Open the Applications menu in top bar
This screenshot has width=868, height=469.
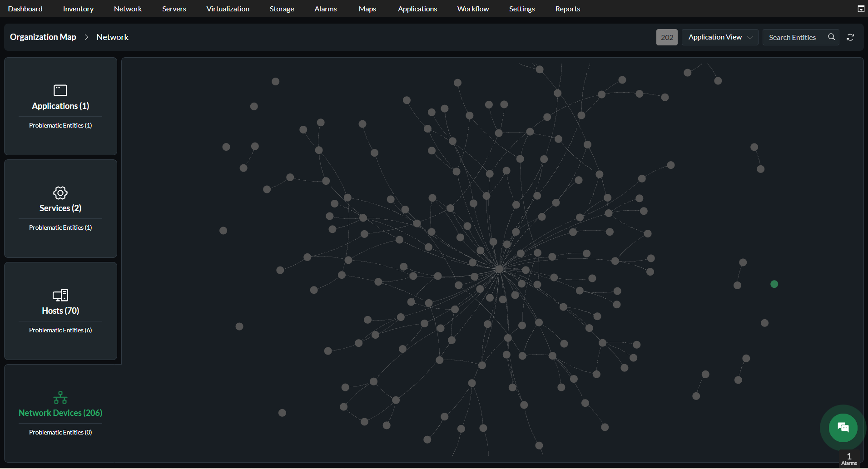pos(417,9)
